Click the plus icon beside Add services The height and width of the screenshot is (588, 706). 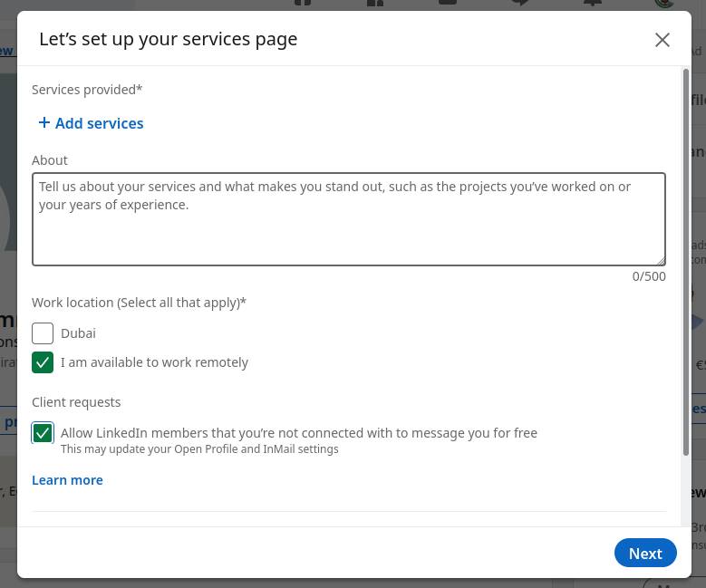[44, 122]
